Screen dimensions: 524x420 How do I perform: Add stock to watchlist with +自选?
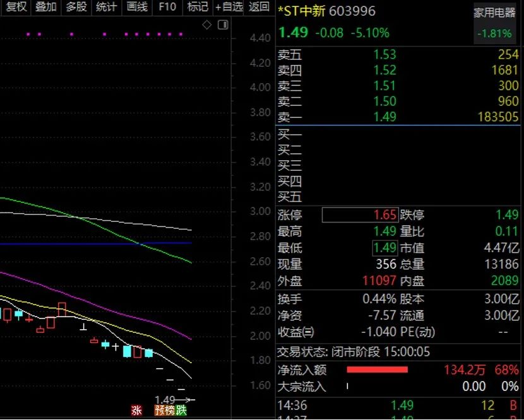coord(229,7)
